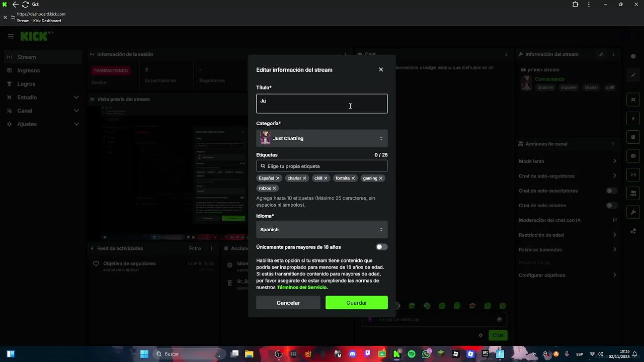
Task: Remove the Español tag
Action: [278, 178]
